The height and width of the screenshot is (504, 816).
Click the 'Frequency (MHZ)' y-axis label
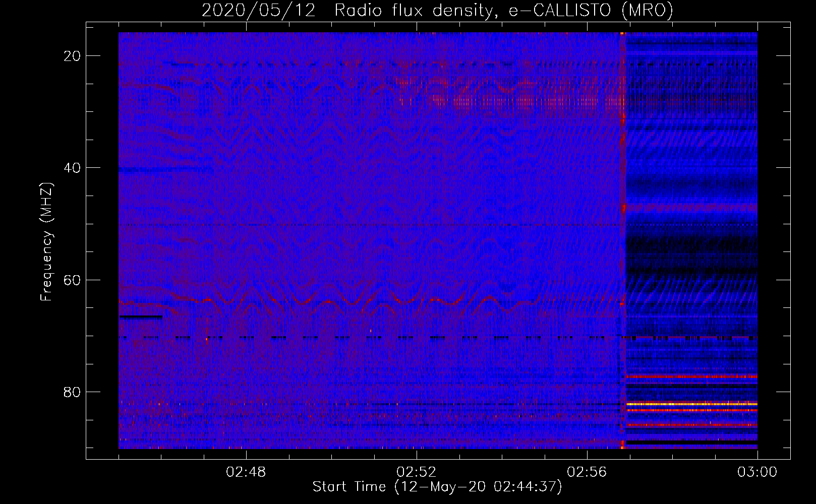point(46,242)
